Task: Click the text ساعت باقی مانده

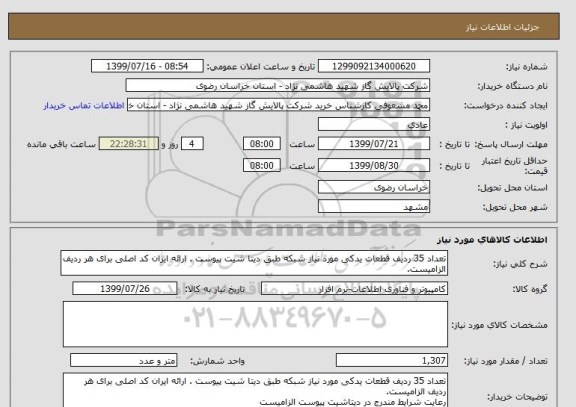Action: [x=61, y=144]
